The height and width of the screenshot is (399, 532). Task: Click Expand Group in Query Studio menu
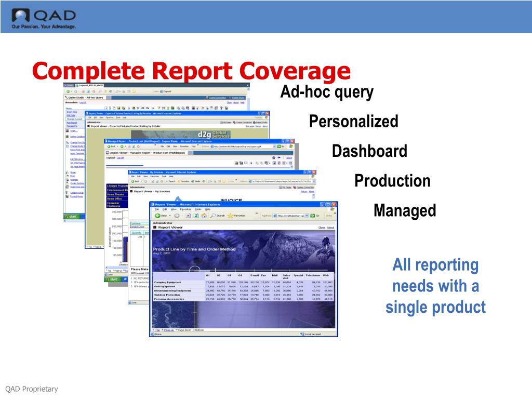pyautogui.click(x=76, y=196)
